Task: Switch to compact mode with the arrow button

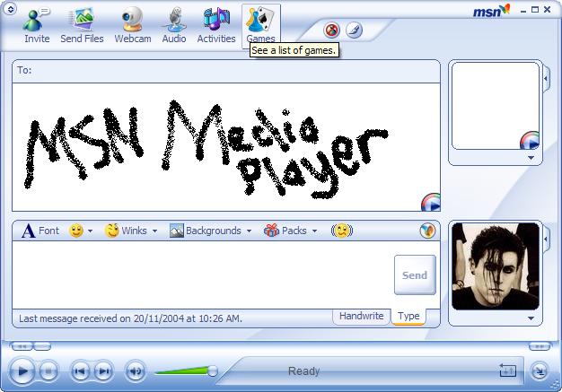Action: [539, 370]
